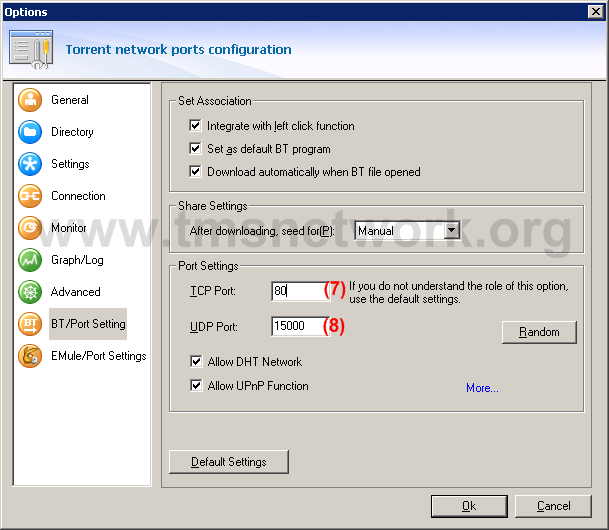This screenshot has height=530, width=609.
Task: Uncheck Integrate with left click function
Action: 195,125
